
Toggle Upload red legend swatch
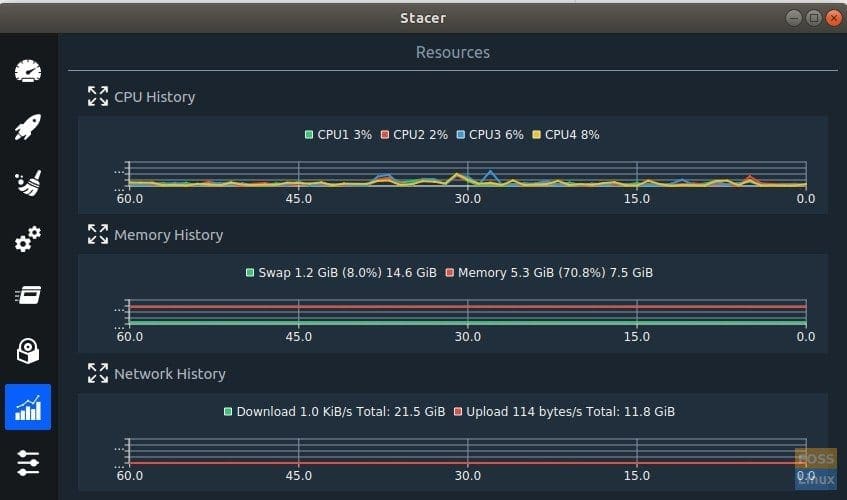click(458, 411)
